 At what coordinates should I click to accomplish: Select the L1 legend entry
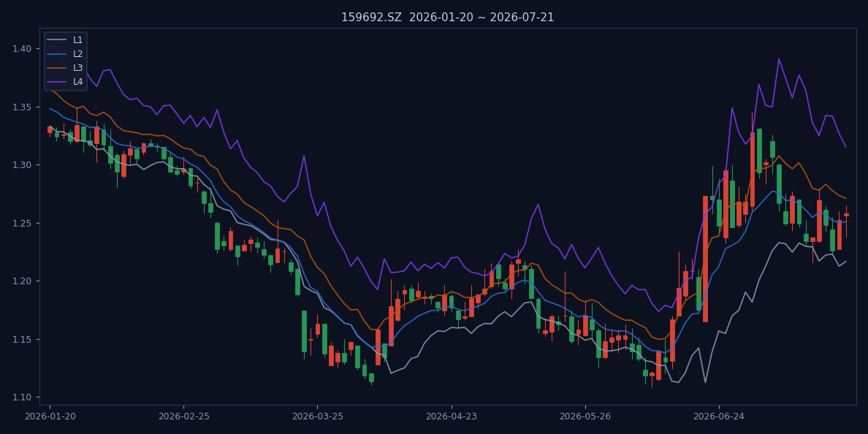(65, 40)
